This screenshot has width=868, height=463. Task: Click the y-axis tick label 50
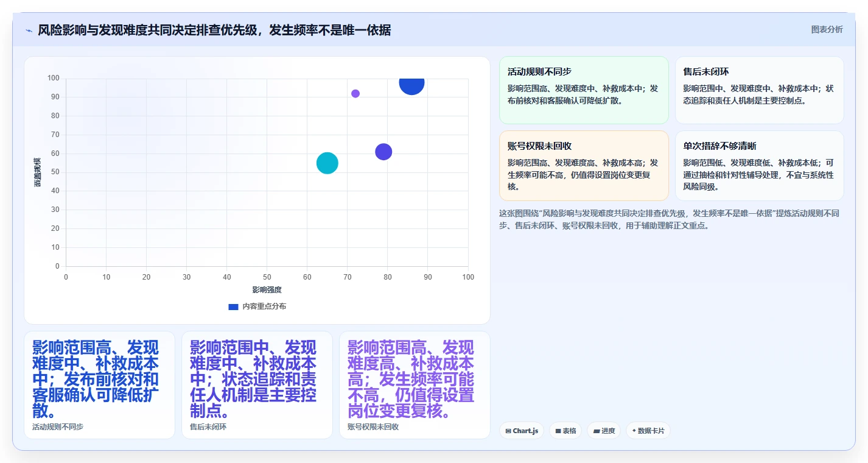(x=55, y=172)
